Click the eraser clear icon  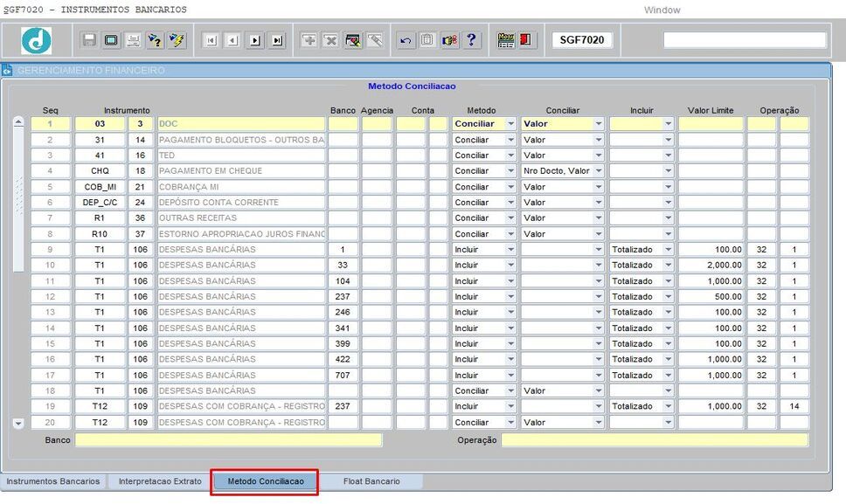[x=375, y=40]
